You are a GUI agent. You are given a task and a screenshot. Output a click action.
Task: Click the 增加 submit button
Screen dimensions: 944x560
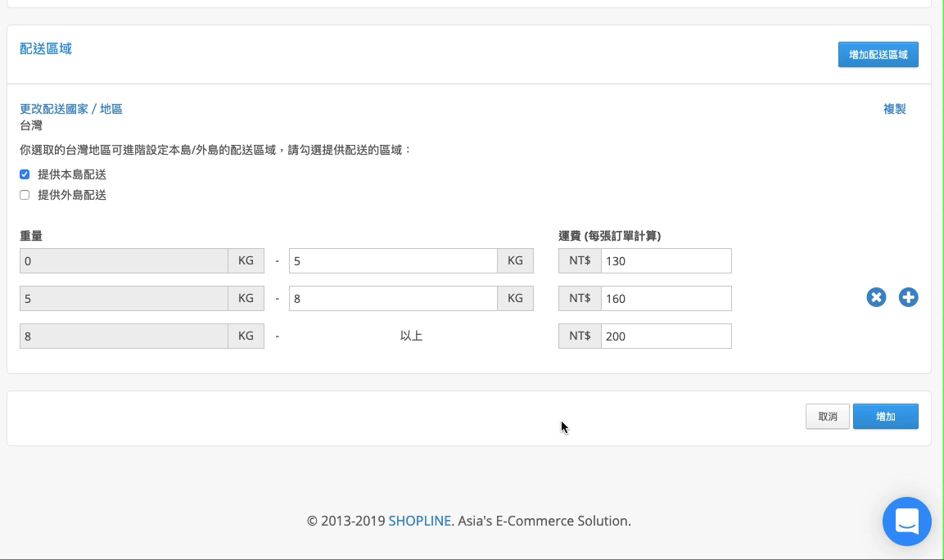coord(886,417)
